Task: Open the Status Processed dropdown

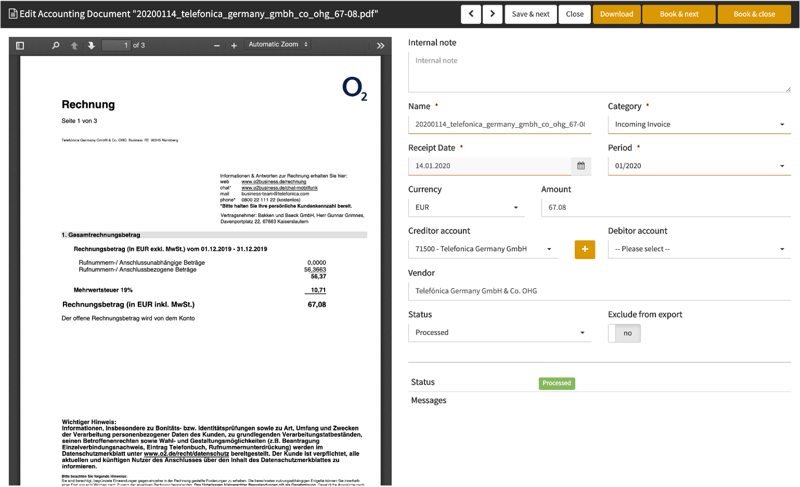Action: click(x=499, y=332)
